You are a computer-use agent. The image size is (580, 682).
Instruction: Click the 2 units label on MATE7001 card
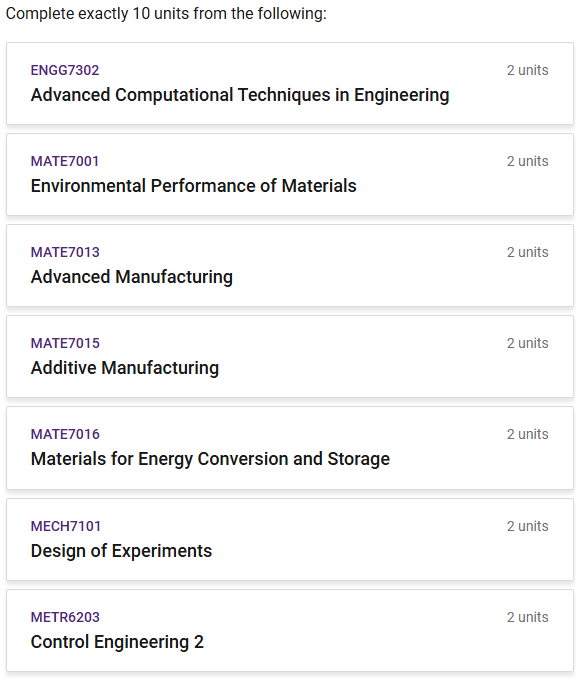pos(527,161)
